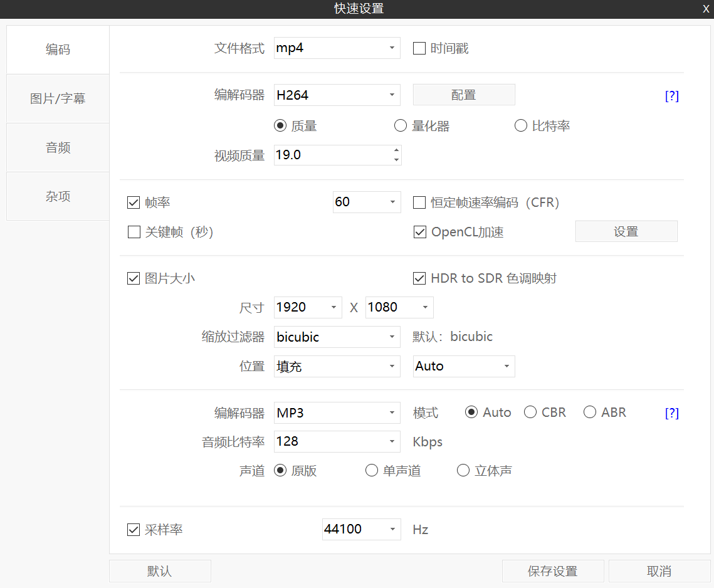Select the 比特率 radio button
The width and height of the screenshot is (714, 588).
520,126
